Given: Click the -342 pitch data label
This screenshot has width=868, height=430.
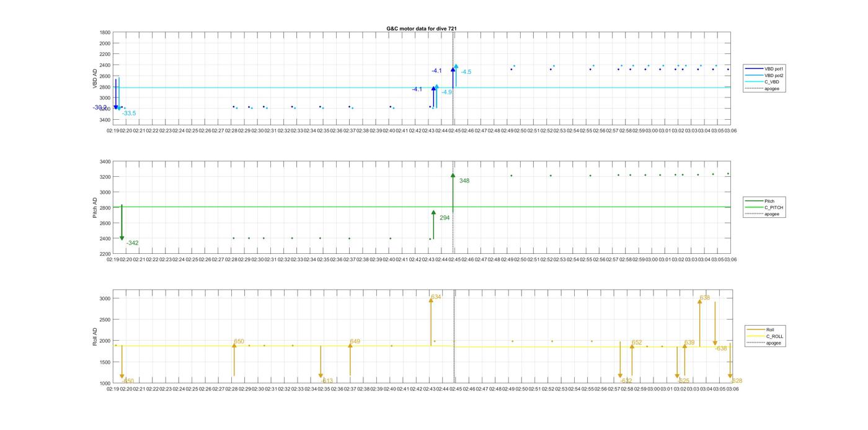Looking at the screenshot, I should pyautogui.click(x=132, y=243).
